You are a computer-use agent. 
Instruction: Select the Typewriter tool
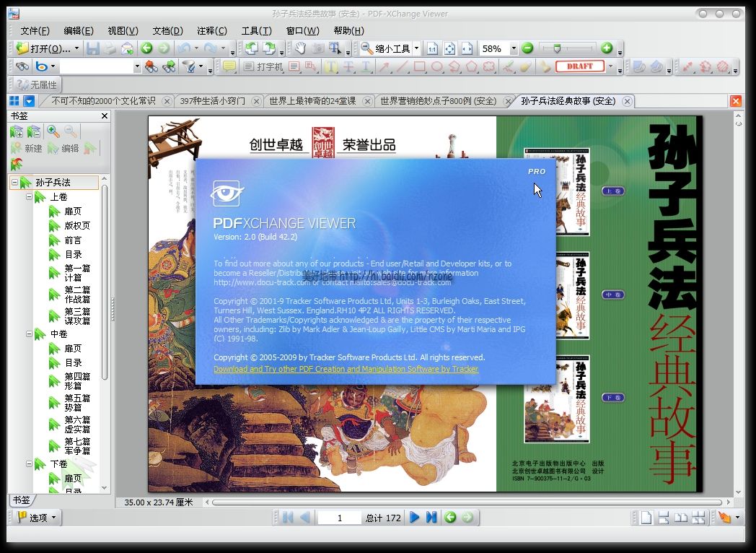263,66
